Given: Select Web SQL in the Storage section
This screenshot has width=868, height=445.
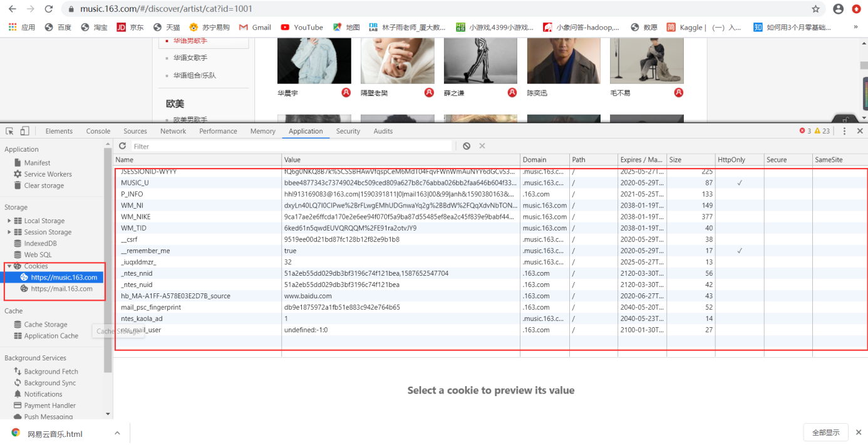Looking at the screenshot, I should point(38,254).
